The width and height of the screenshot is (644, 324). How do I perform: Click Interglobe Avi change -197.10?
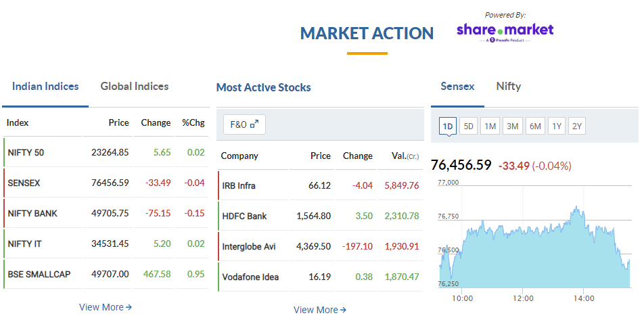pyautogui.click(x=357, y=246)
